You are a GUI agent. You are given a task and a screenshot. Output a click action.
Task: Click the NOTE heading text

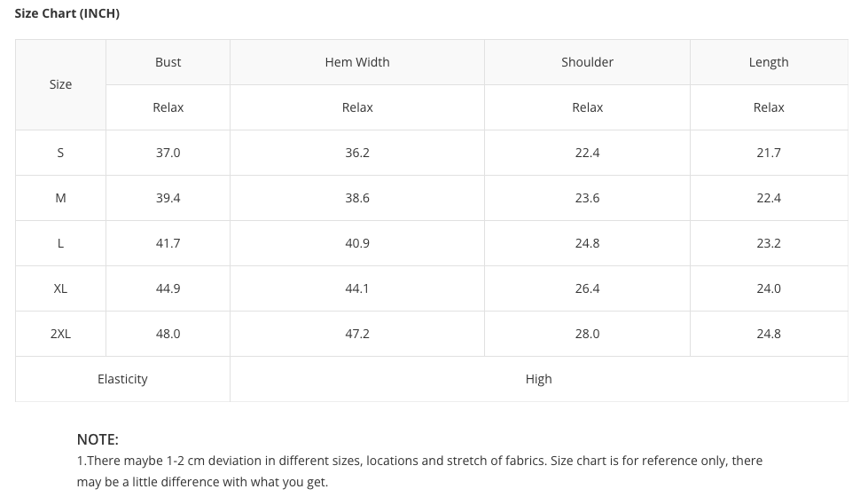click(98, 439)
